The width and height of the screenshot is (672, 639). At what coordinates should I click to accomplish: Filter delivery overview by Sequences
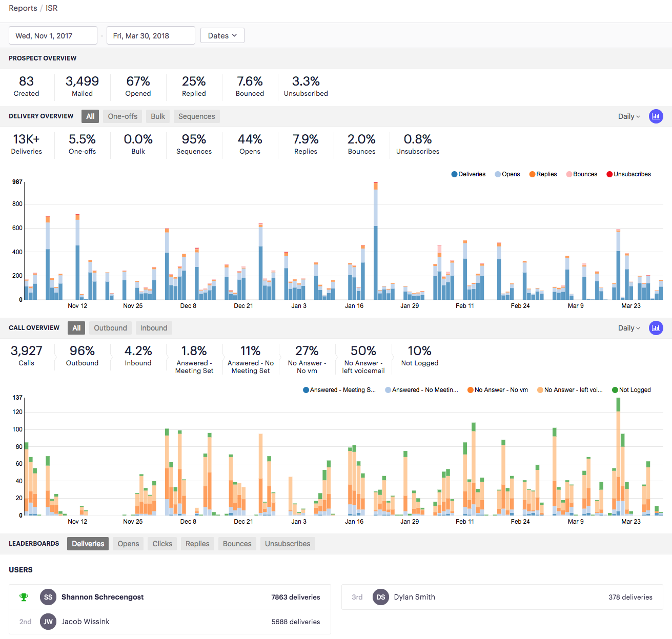(196, 116)
